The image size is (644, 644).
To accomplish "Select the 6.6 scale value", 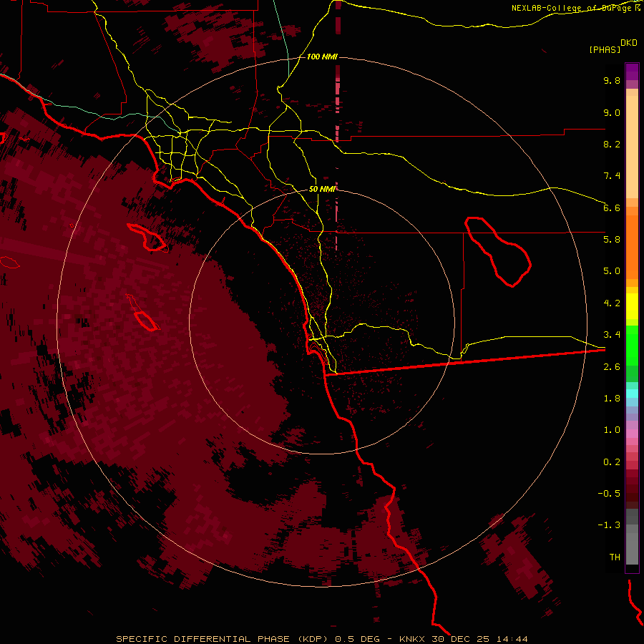I will (612, 208).
